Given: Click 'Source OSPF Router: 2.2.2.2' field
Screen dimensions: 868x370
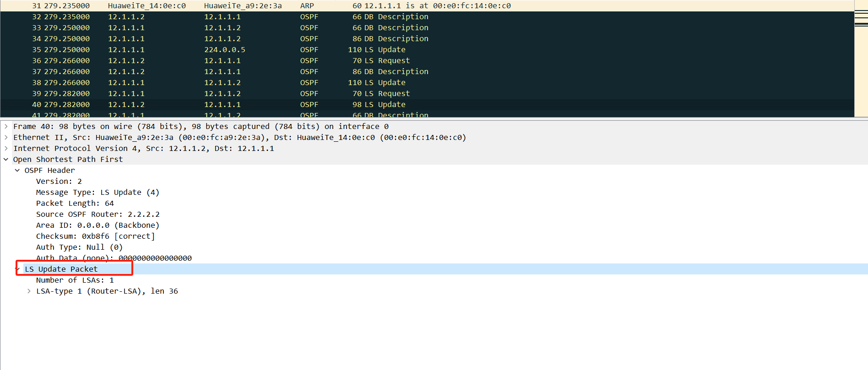Looking at the screenshot, I should (x=98, y=214).
